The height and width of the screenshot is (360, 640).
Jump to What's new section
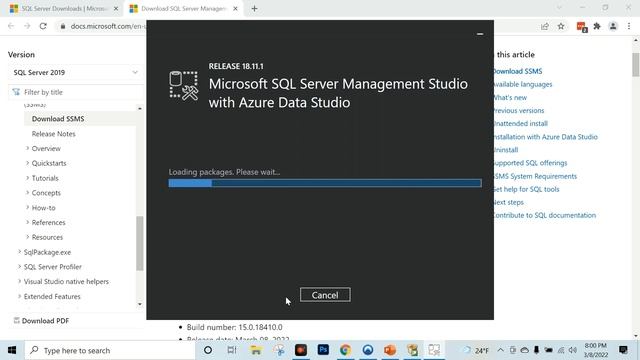pyautogui.click(x=510, y=98)
